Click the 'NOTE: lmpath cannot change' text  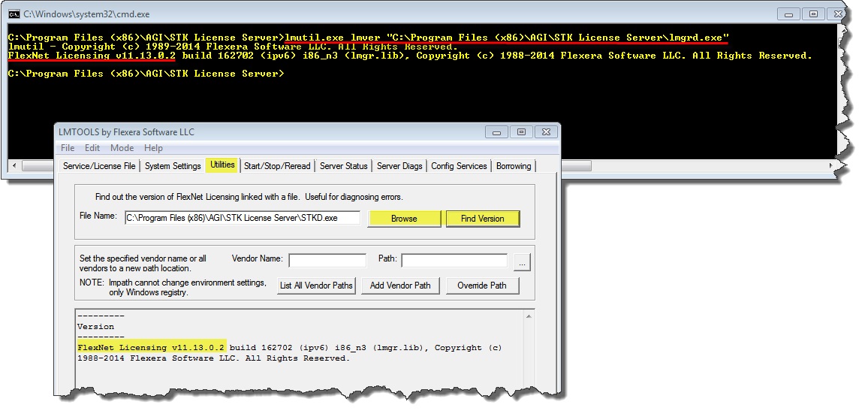173,288
